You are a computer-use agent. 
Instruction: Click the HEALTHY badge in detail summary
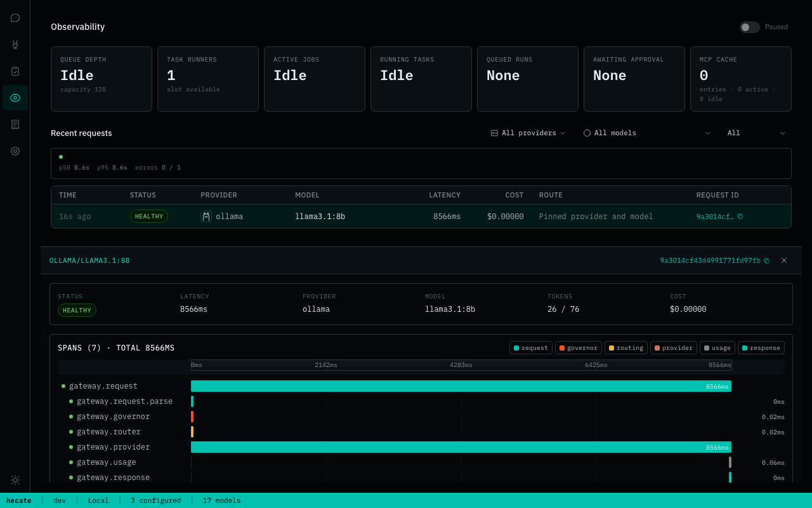tap(77, 311)
